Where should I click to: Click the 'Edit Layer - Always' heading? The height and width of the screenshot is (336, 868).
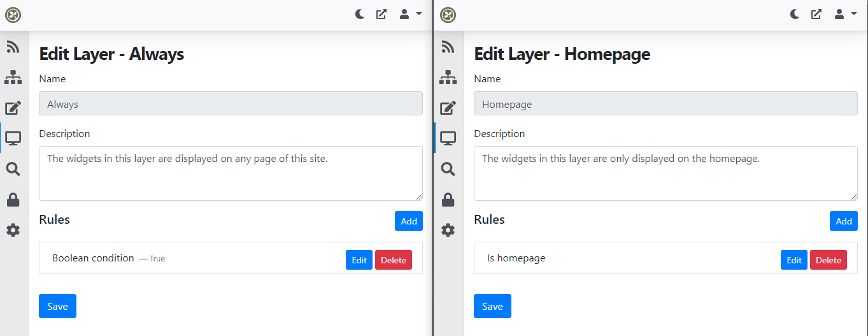click(x=111, y=54)
